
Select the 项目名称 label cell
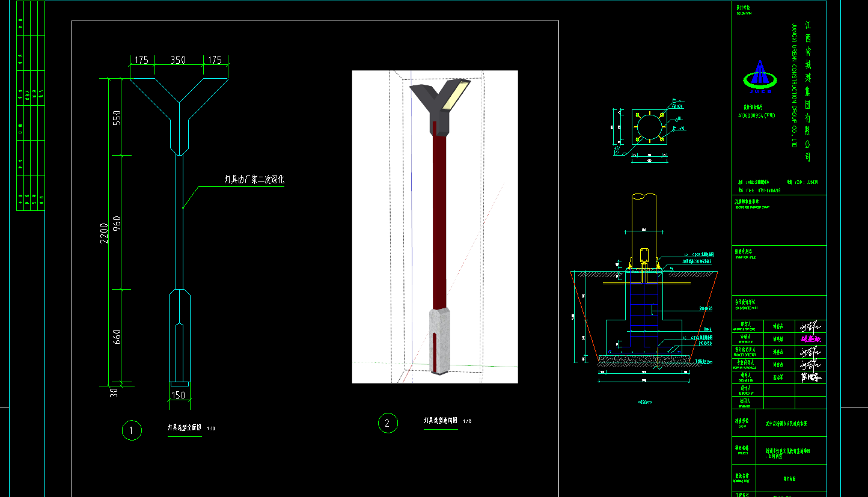[x=743, y=449]
